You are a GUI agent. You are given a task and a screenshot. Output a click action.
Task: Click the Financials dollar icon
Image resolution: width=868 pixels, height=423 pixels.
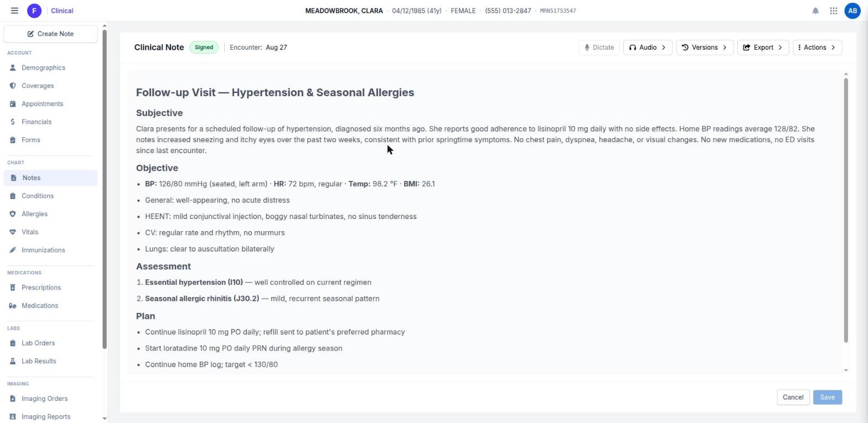tap(13, 122)
